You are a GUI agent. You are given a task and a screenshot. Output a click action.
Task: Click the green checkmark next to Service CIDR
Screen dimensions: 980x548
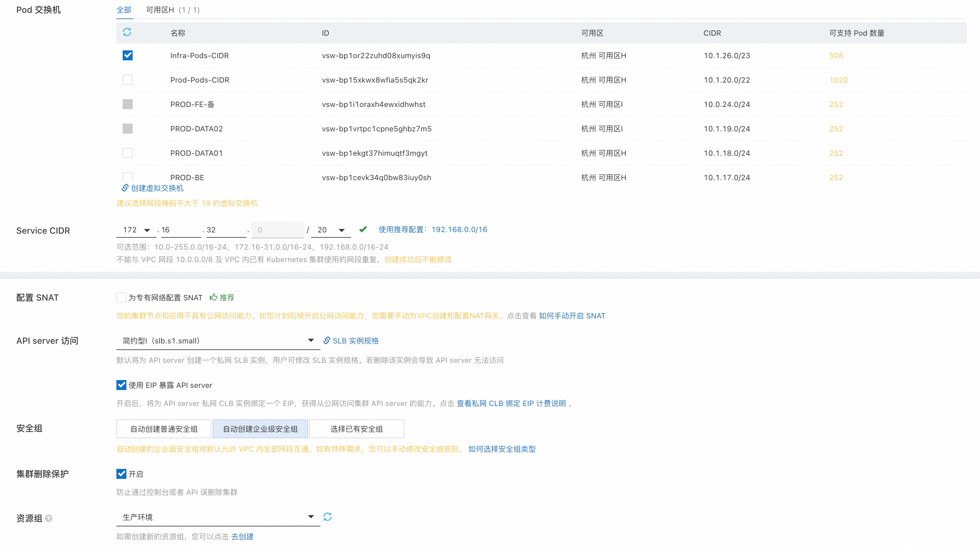(x=363, y=229)
